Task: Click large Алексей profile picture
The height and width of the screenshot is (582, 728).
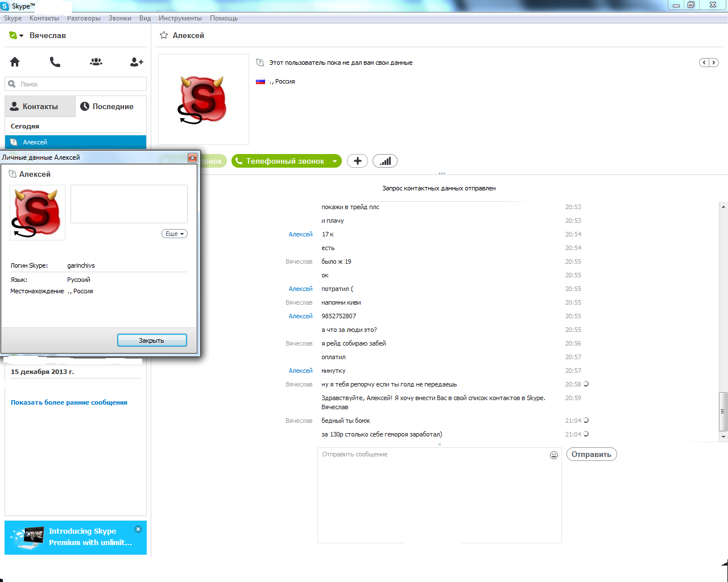Action: point(204,99)
